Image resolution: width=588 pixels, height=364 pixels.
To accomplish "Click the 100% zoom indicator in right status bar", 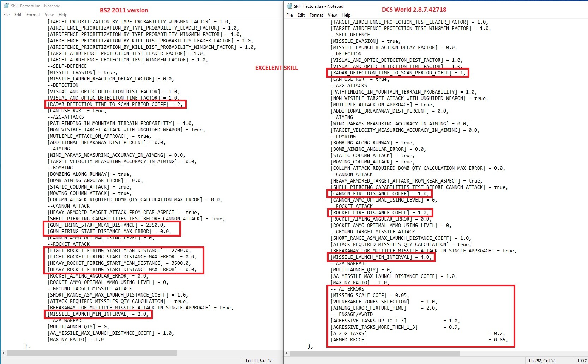I will (582, 360).
